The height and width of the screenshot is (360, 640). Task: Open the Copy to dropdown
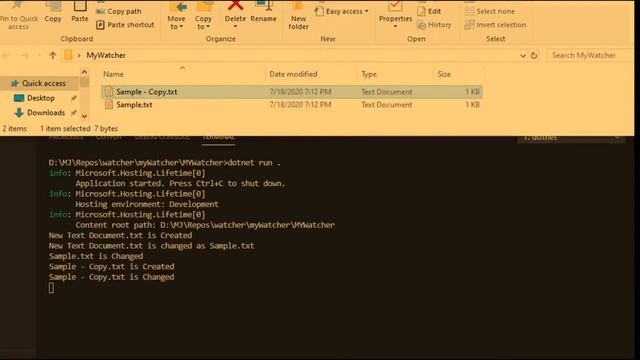click(x=203, y=16)
